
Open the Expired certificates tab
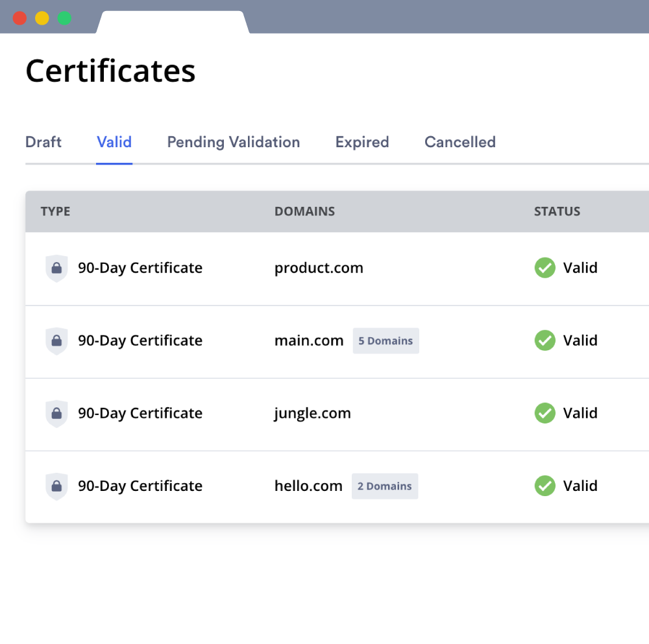(361, 142)
